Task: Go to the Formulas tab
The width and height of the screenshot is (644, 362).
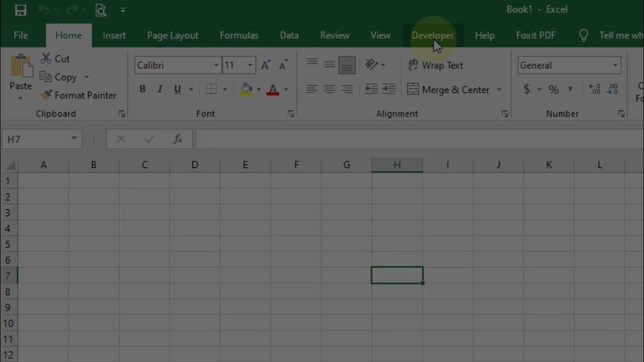Action: pyautogui.click(x=239, y=35)
